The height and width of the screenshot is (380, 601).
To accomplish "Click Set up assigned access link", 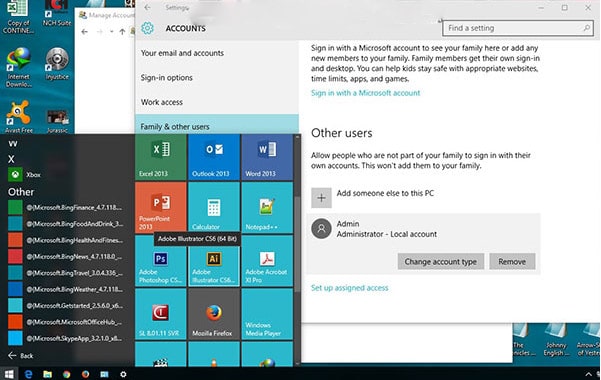I will (350, 288).
